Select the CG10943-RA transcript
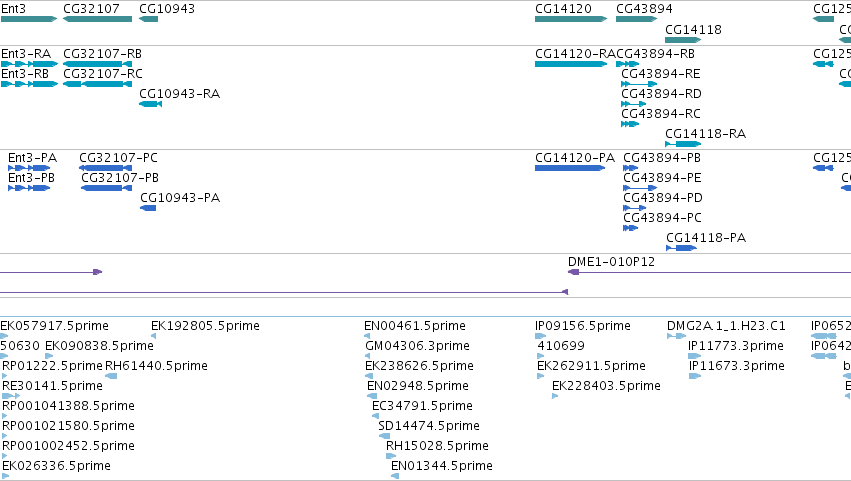Screen dimensions: 851x481 (150, 104)
